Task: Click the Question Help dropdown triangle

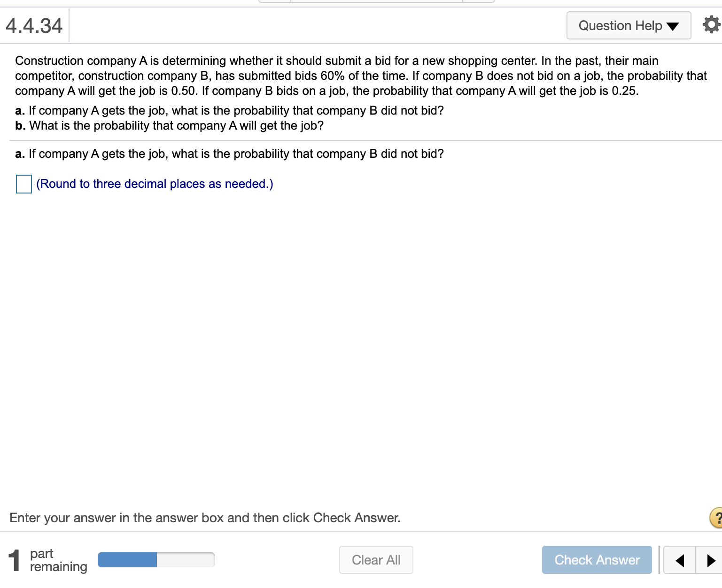Action: [x=673, y=26]
